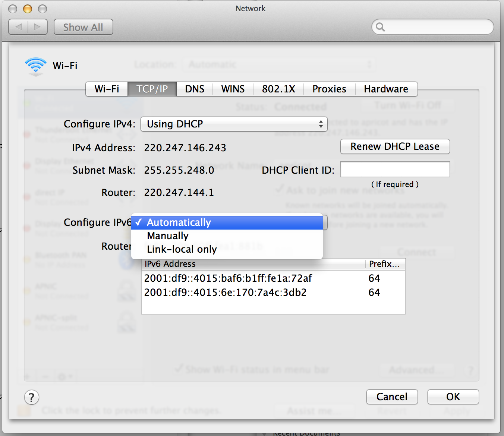Show the Hardware tab
The height and width of the screenshot is (436, 504).
point(386,89)
